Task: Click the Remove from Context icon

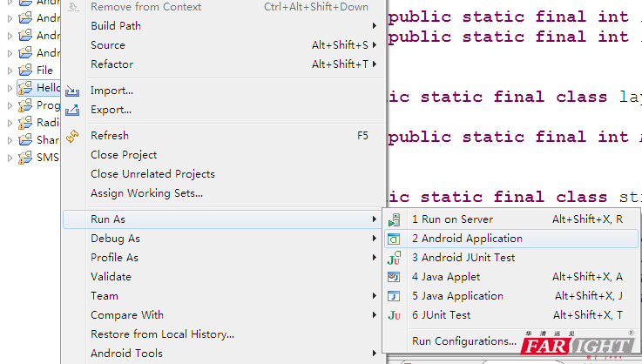Action: click(x=73, y=7)
